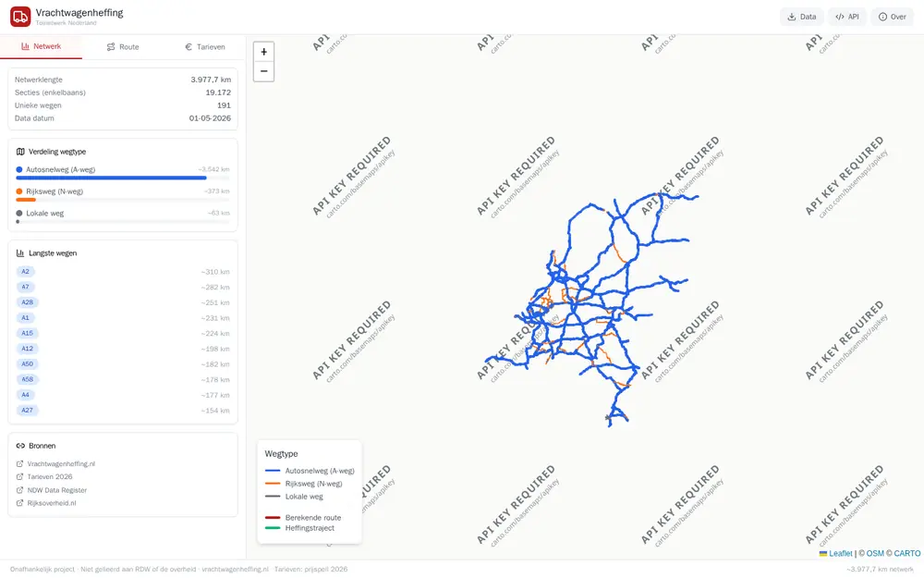Click the link icon beside Bronnen
This screenshot has height=578, width=924.
pyautogui.click(x=20, y=446)
